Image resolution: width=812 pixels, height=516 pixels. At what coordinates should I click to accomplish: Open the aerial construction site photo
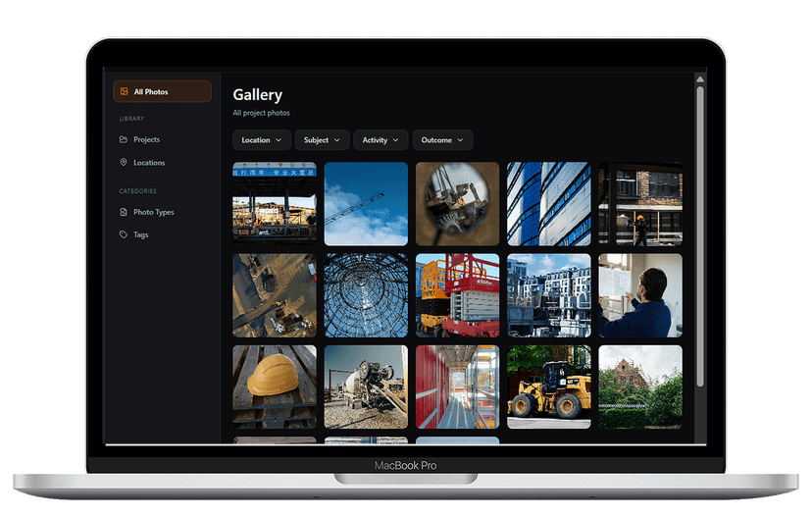[x=275, y=295]
